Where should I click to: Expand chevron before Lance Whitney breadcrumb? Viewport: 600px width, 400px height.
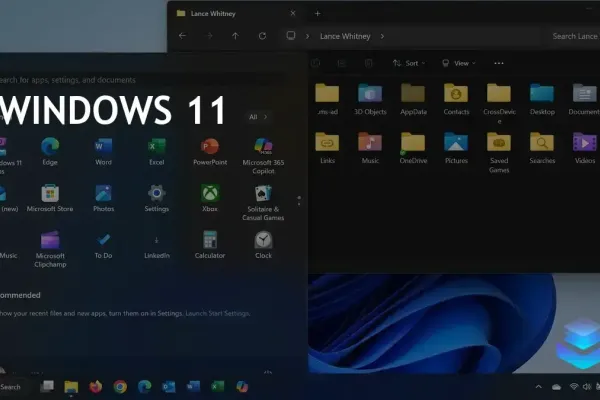(307, 36)
